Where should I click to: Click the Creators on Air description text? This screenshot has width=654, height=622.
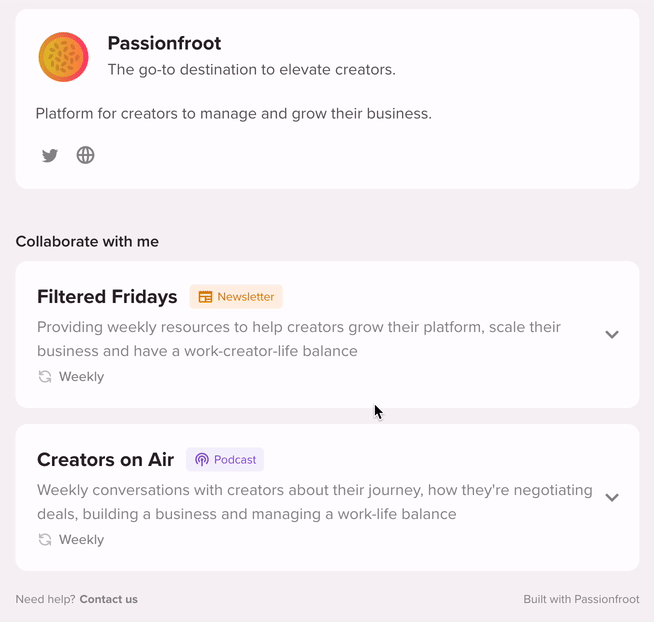[314, 502]
